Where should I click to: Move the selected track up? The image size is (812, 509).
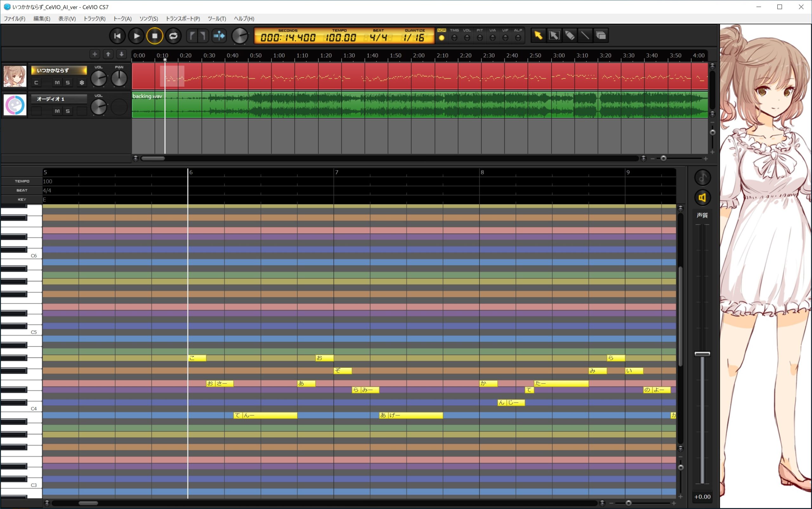click(x=108, y=54)
